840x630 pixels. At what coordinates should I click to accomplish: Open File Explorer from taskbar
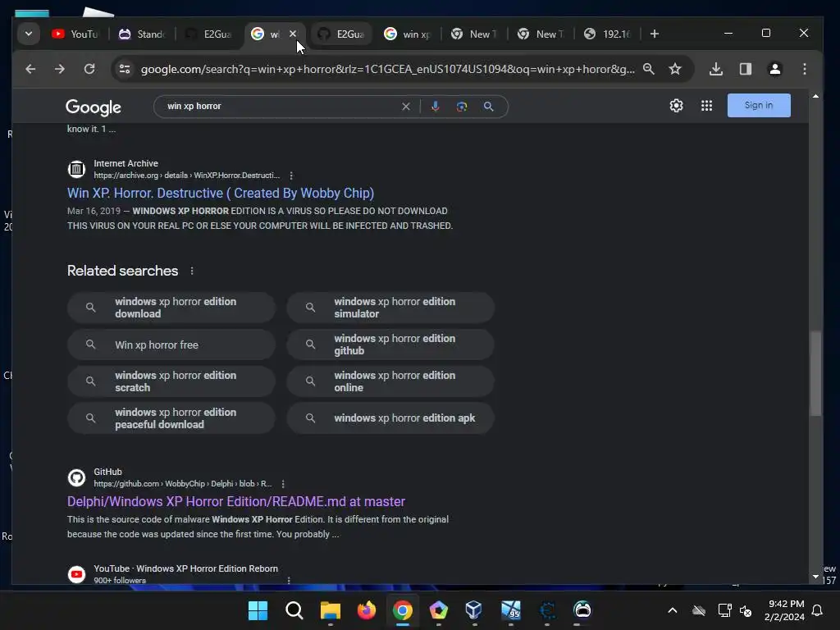330,610
